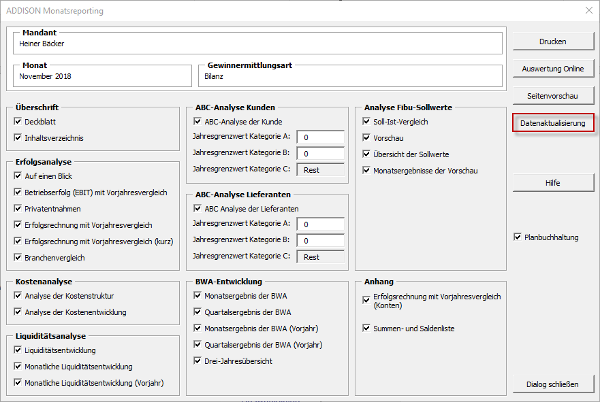Toggle Monatsergebnis der BWA
The image size is (600, 402).
point(197,296)
